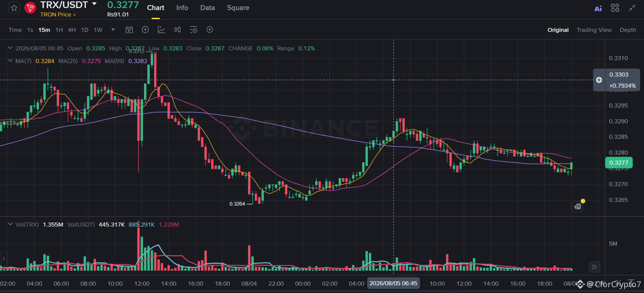Click the 2026/08/05 06:45 time label

point(393,283)
